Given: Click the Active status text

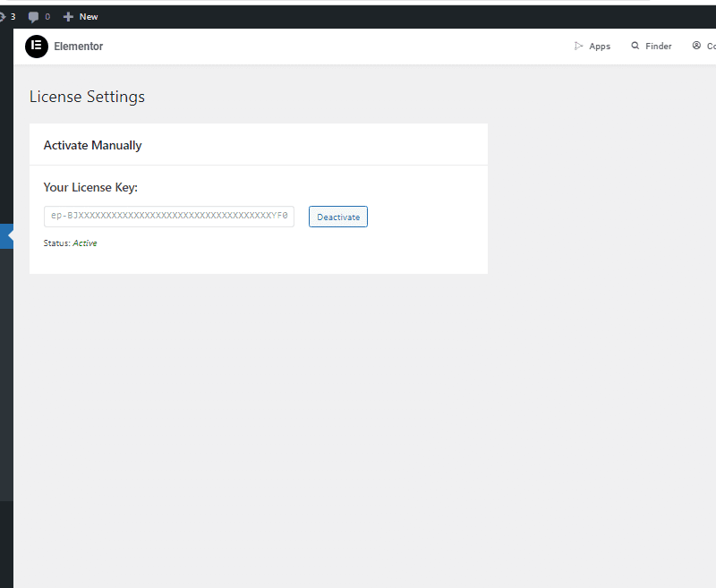Looking at the screenshot, I should (x=85, y=243).
